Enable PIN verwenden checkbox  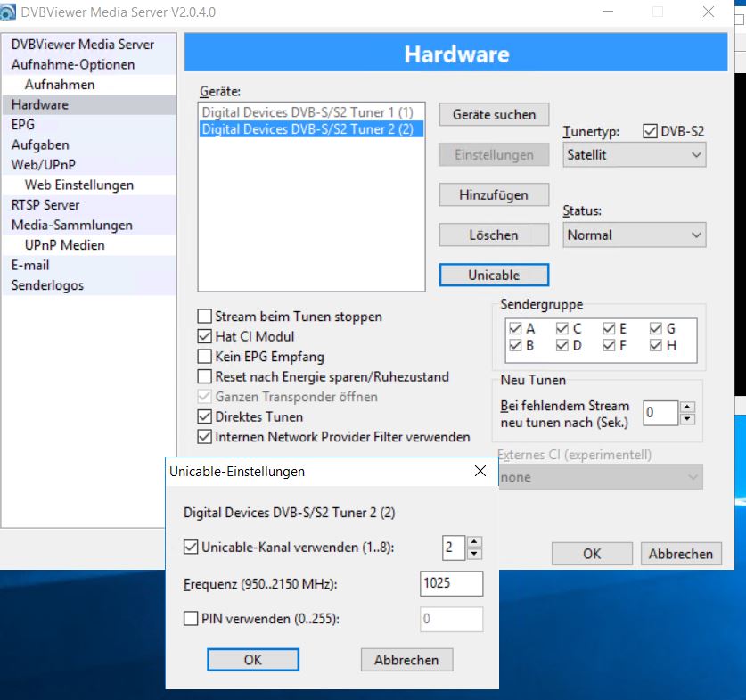click(x=191, y=618)
